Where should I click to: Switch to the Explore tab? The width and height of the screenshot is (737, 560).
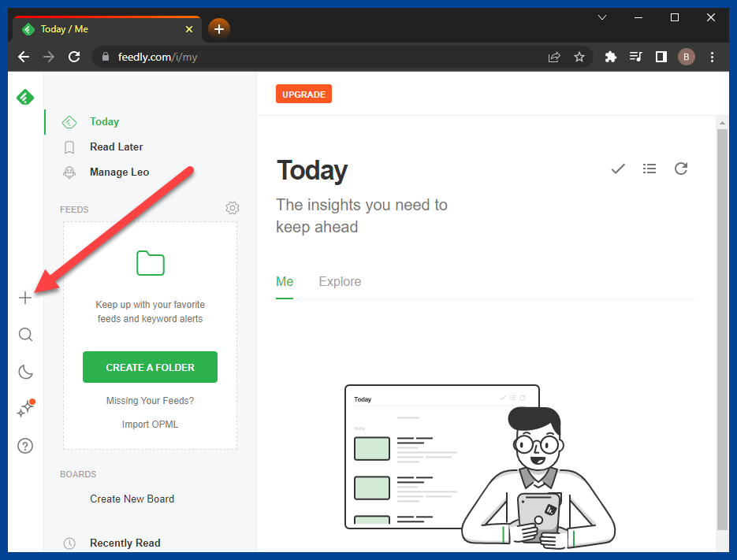click(x=340, y=282)
